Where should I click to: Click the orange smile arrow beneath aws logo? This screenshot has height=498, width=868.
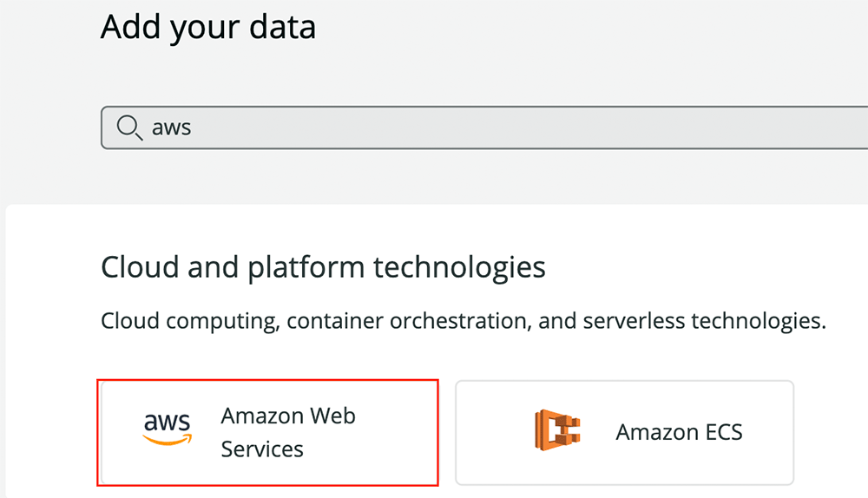(x=168, y=440)
